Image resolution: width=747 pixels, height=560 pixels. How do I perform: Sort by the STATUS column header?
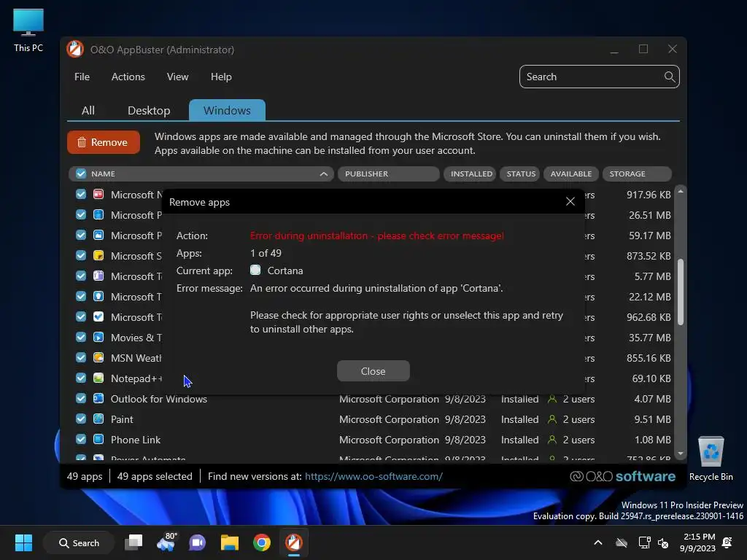[x=520, y=174]
